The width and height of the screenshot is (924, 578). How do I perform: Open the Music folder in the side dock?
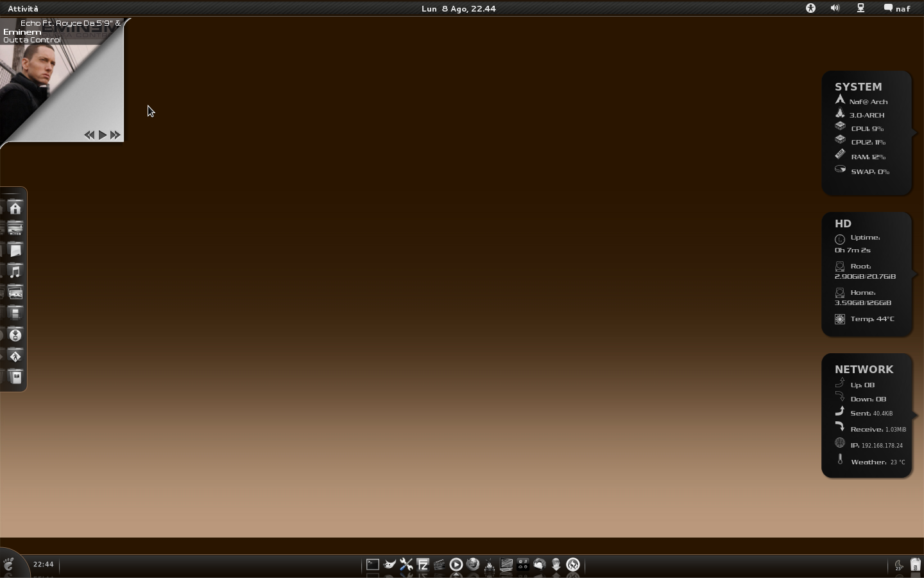15,272
